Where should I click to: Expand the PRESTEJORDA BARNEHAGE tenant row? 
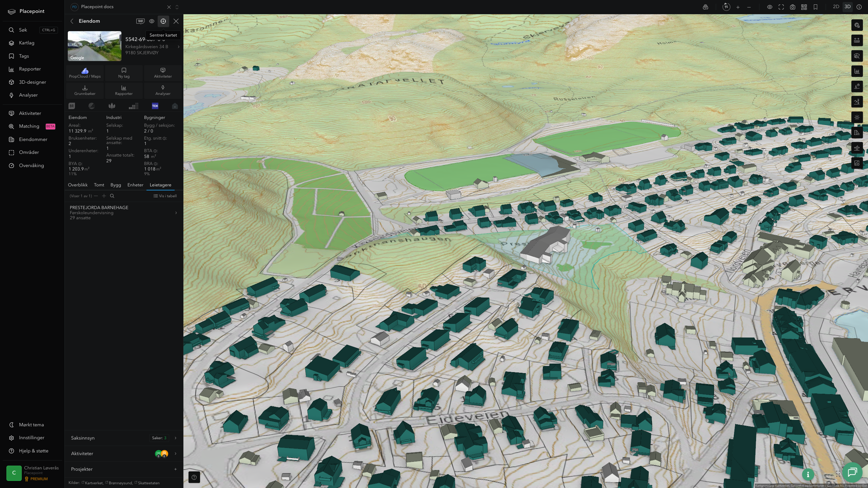(x=124, y=212)
